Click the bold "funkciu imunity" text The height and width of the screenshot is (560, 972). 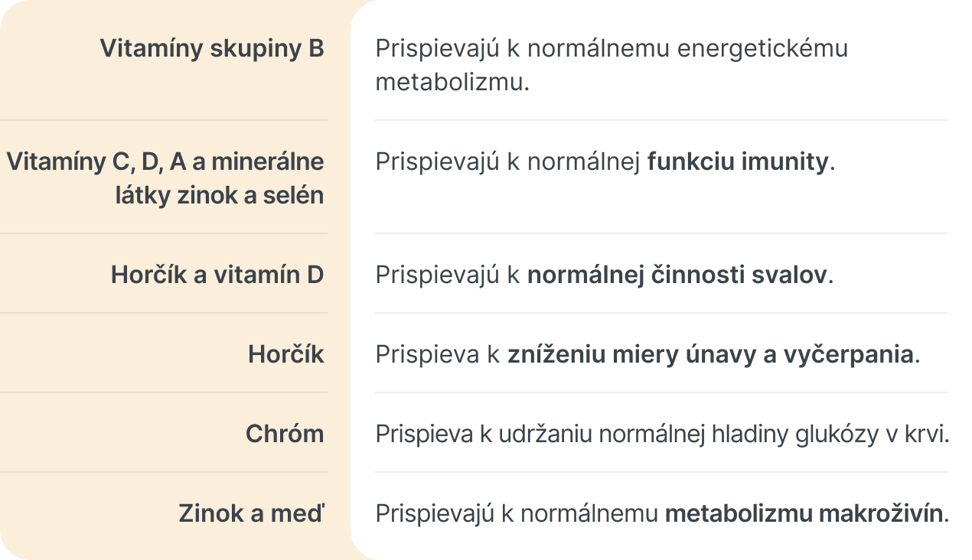738,161
